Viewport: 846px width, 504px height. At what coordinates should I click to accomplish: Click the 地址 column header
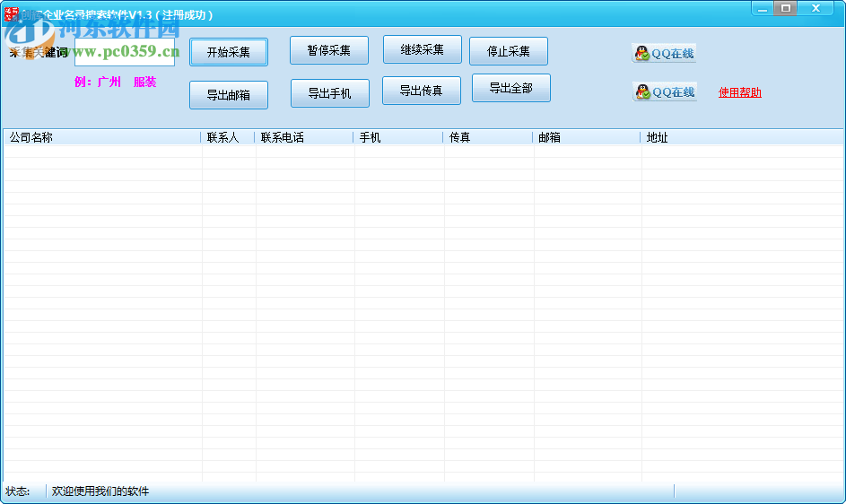click(742, 137)
